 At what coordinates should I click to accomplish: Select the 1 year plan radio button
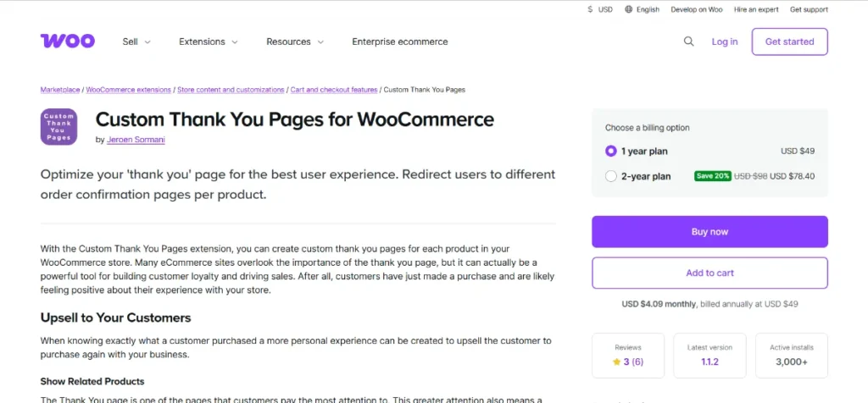click(611, 151)
